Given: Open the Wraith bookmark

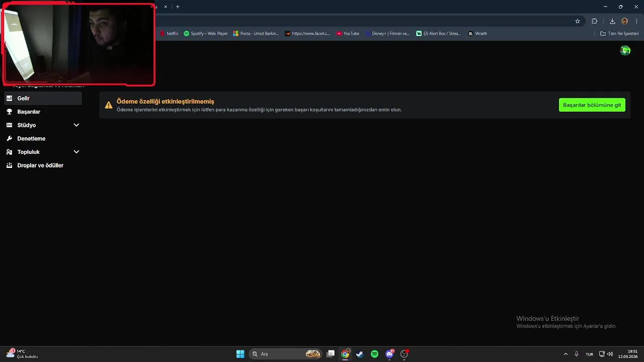Looking at the screenshot, I should pyautogui.click(x=477, y=34).
